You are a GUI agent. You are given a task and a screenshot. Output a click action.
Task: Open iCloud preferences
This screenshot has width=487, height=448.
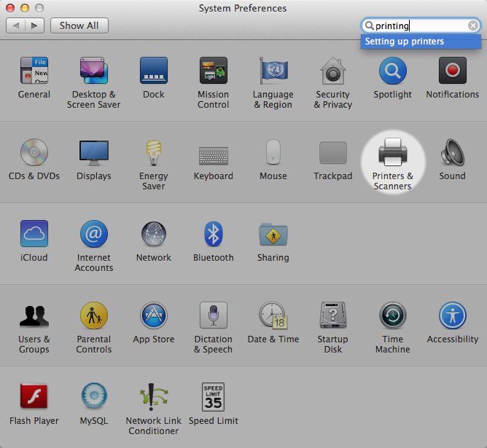pyautogui.click(x=34, y=235)
